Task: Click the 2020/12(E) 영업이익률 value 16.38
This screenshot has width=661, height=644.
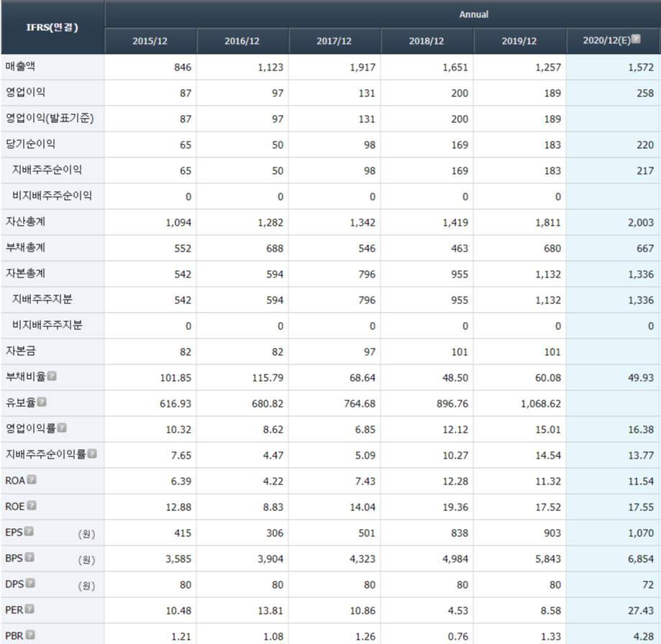Action: (641, 430)
